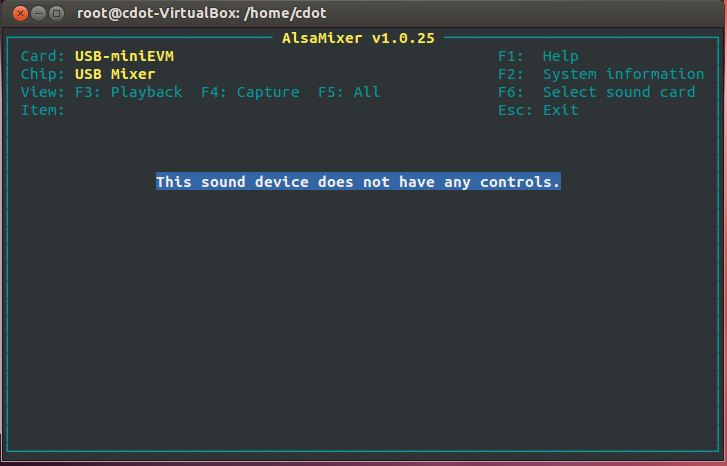This screenshot has width=727, height=466.
Task: Switch to F3 Playback view
Action: pyautogui.click(x=129, y=92)
